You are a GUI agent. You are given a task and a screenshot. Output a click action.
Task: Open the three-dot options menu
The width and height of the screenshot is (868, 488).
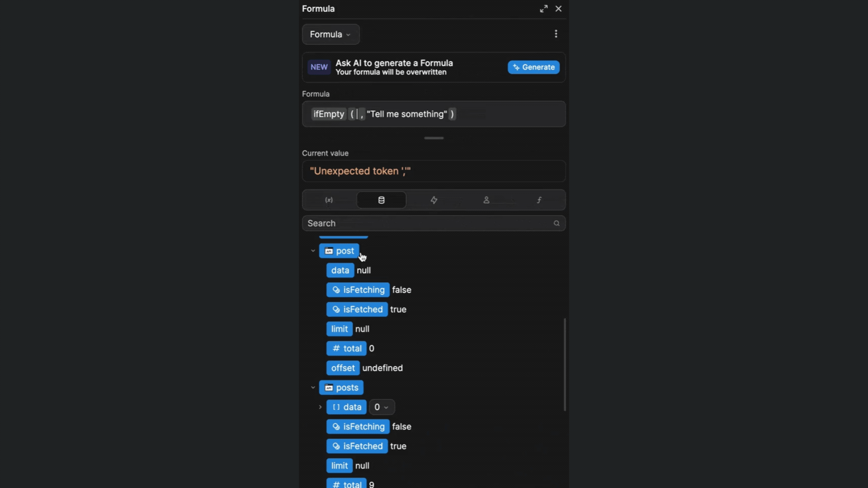pyautogui.click(x=556, y=33)
